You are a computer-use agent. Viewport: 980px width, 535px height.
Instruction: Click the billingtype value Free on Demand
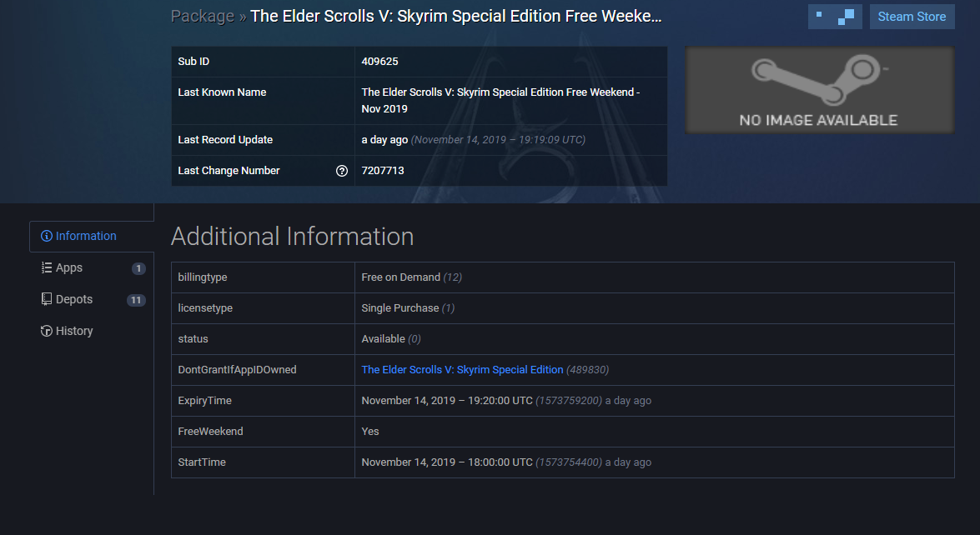click(x=400, y=277)
